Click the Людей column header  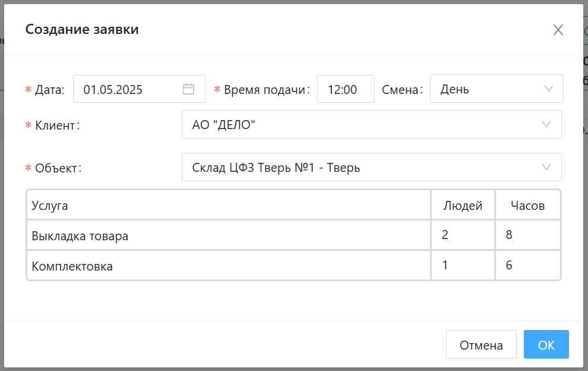tap(463, 206)
